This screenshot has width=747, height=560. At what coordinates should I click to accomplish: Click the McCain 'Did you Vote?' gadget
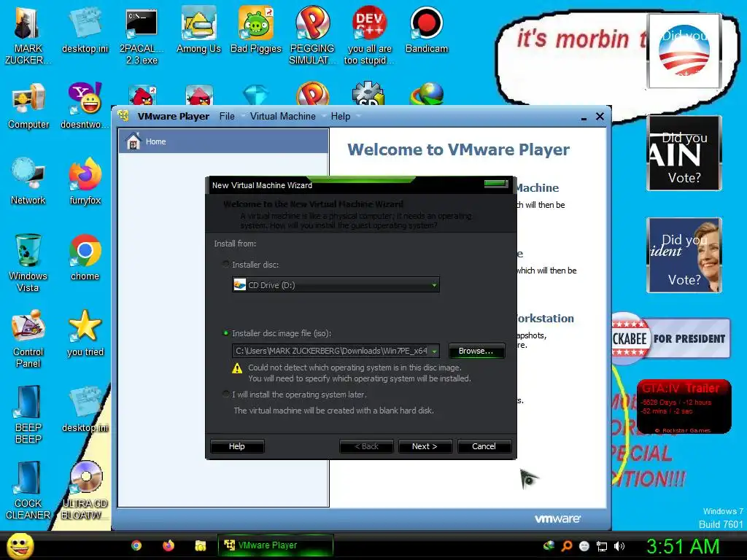[x=684, y=153]
